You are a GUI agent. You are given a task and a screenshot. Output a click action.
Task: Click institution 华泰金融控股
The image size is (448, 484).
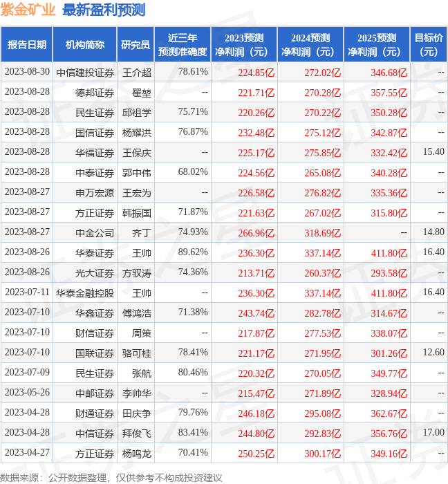[85, 293]
